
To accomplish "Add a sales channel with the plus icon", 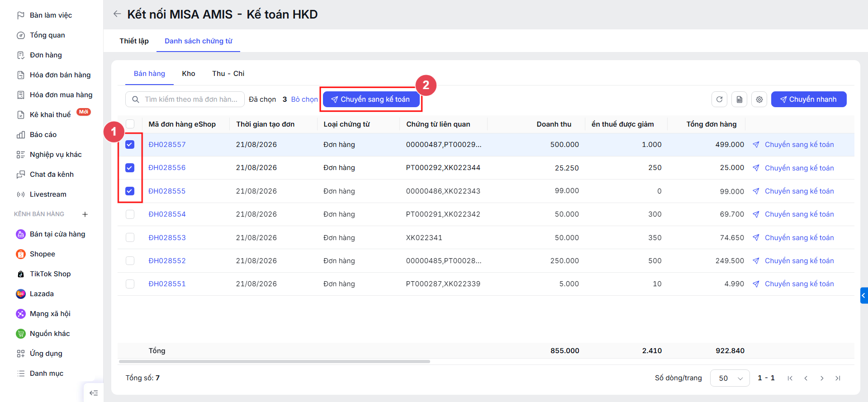I will (85, 214).
